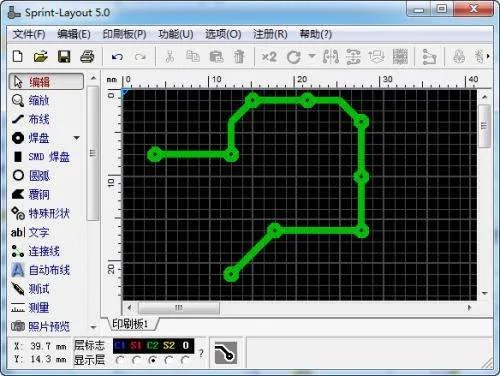Click the track-and-pad icon in status bar
Image resolution: width=500 pixels, height=376 pixels.
[226, 353]
